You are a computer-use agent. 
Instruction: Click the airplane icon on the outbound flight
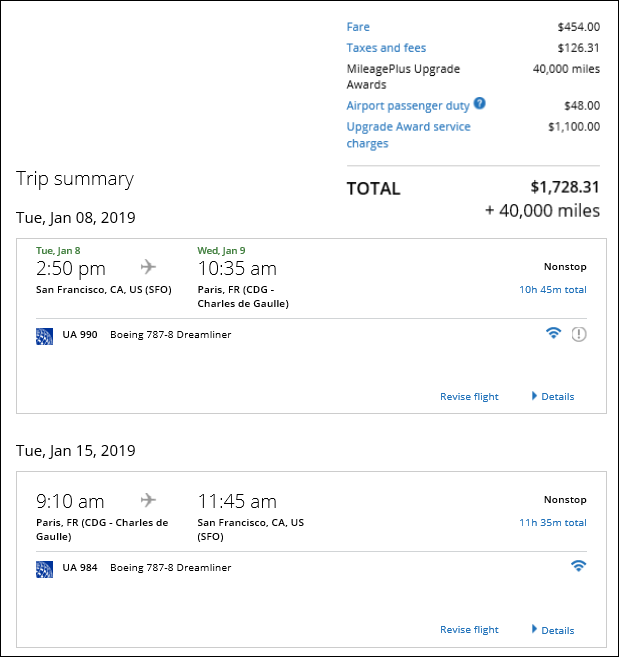[x=148, y=267]
